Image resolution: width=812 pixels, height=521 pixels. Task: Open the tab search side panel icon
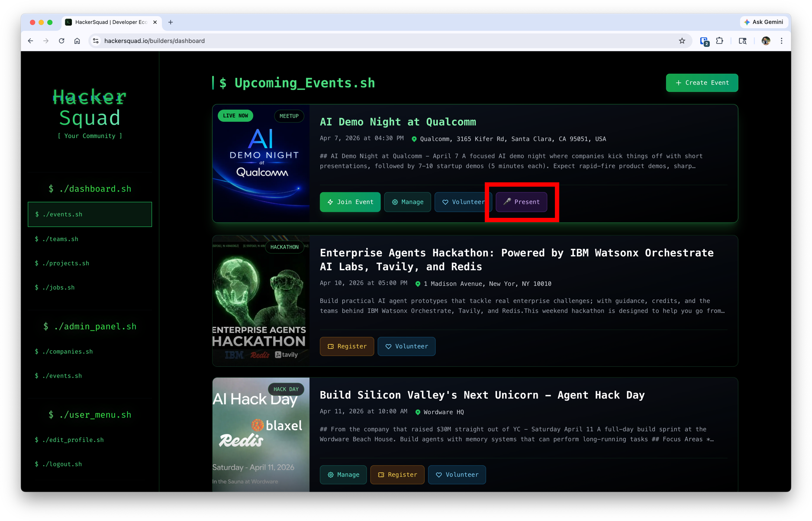[x=743, y=41]
